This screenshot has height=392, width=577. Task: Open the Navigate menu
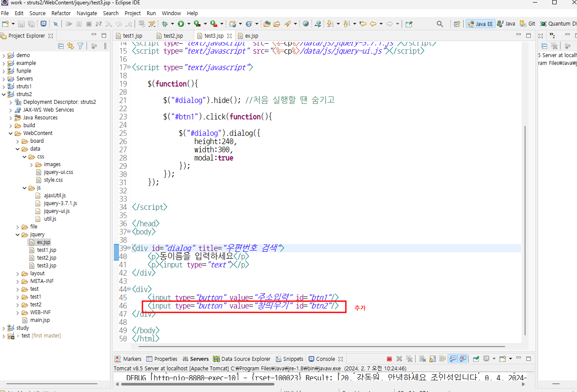click(87, 13)
